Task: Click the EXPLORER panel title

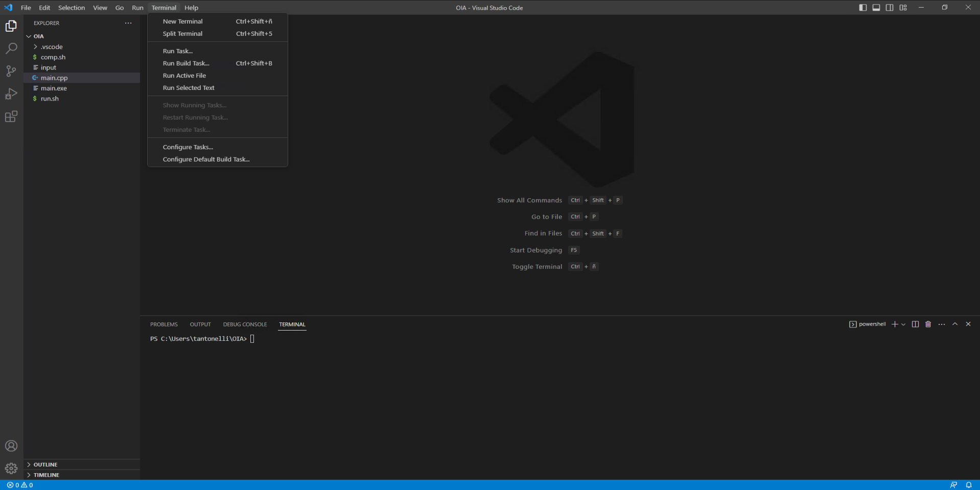Action: [x=46, y=23]
